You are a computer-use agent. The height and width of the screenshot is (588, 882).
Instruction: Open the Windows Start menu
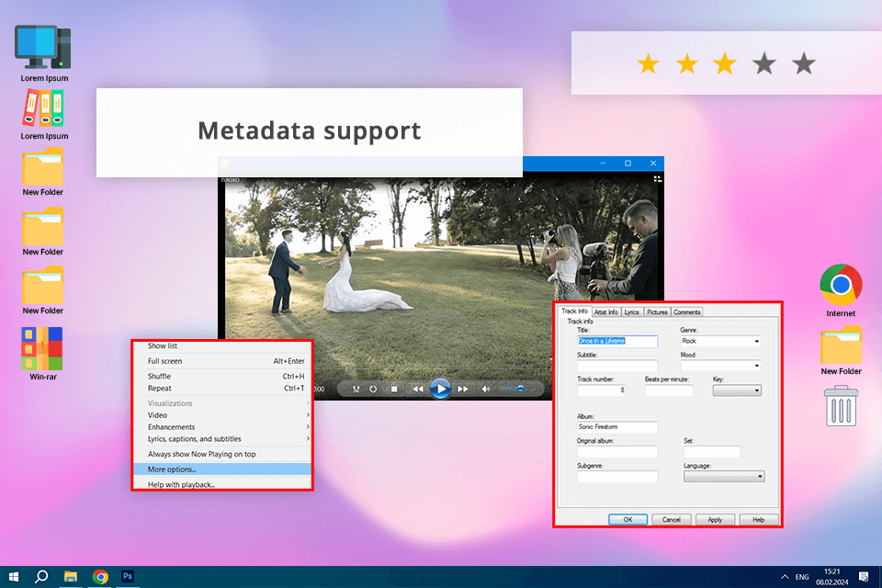[14, 577]
